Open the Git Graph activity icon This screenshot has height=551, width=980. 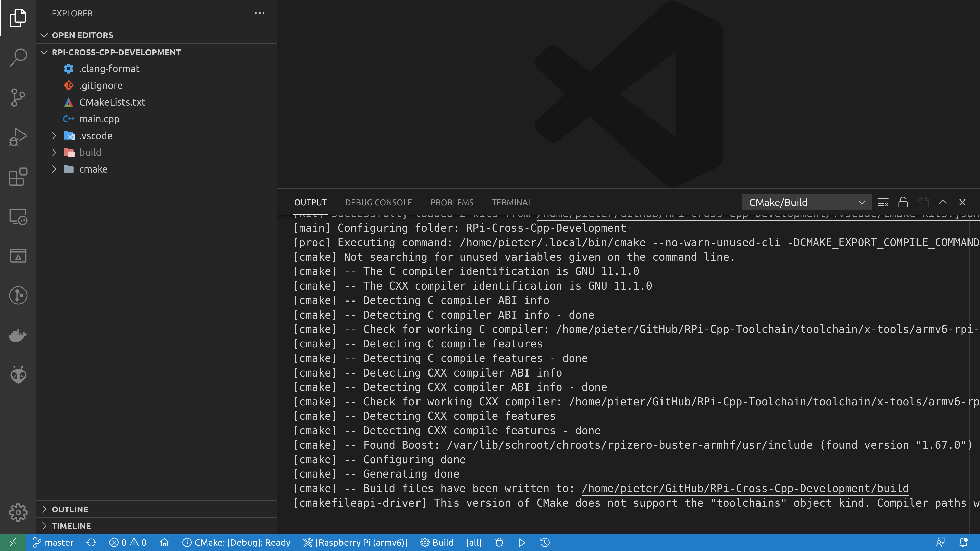point(18,295)
